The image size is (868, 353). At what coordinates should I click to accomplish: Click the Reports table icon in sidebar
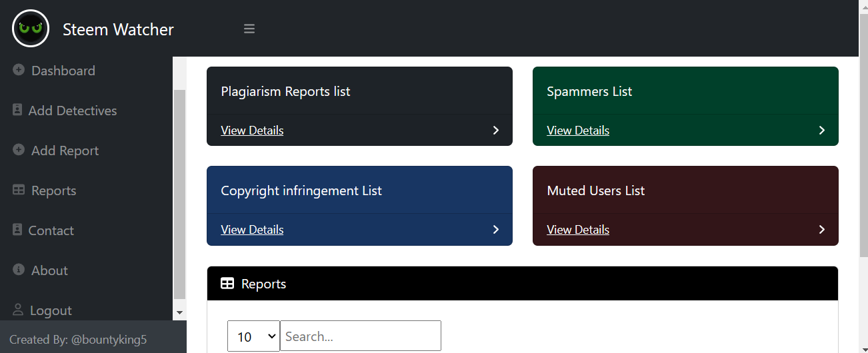click(x=19, y=190)
